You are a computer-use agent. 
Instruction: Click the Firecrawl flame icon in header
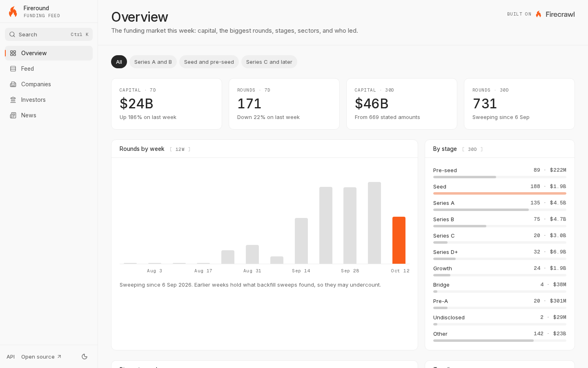[539, 14]
